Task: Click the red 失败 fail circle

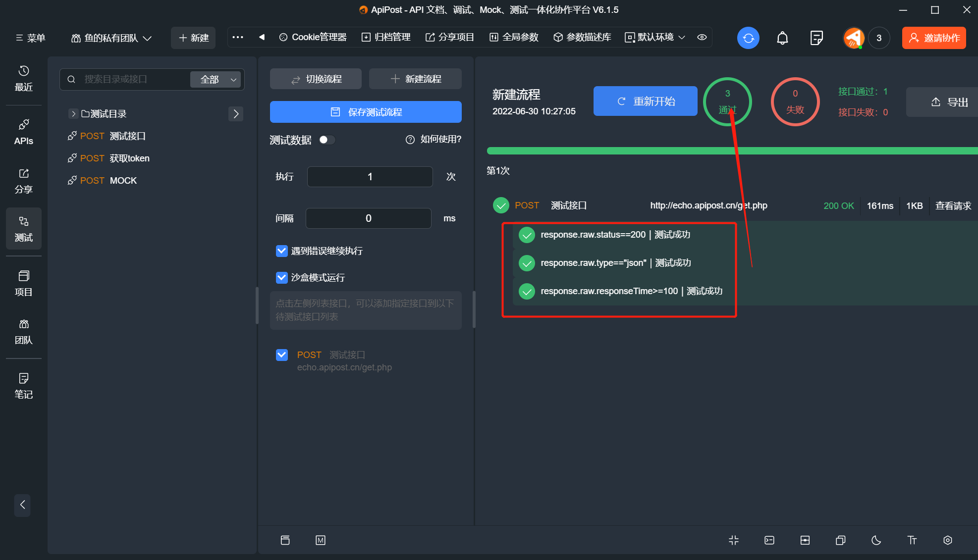Action: coord(795,102)
